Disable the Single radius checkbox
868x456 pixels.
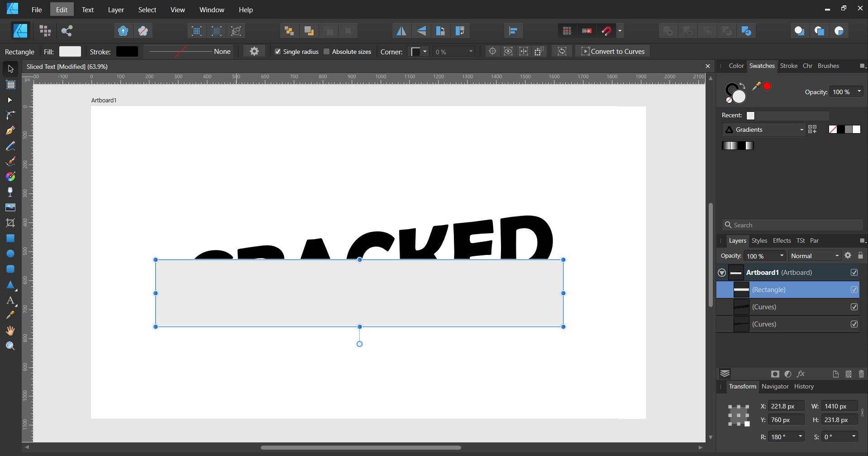coord(278,52)
